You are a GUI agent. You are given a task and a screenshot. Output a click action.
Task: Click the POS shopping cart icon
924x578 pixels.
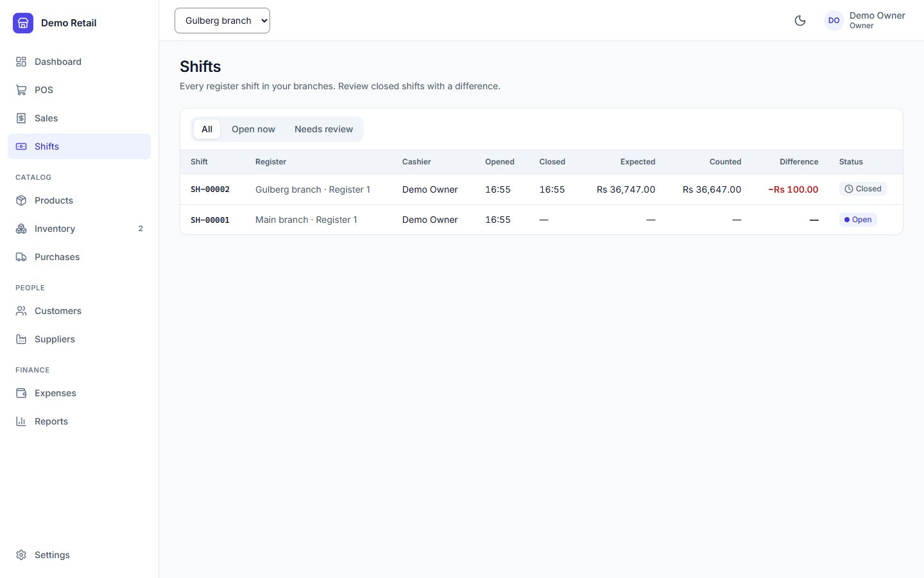click(x=21, y=90)
